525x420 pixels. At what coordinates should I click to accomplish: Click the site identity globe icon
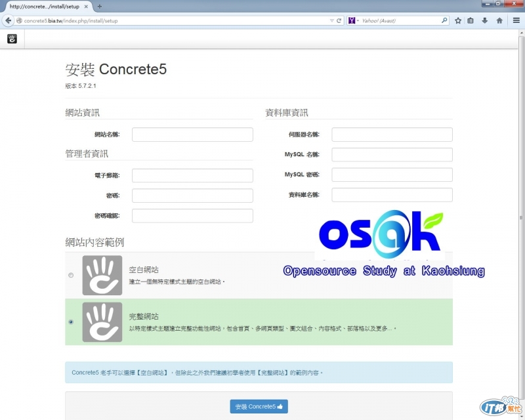pos(19,21)
